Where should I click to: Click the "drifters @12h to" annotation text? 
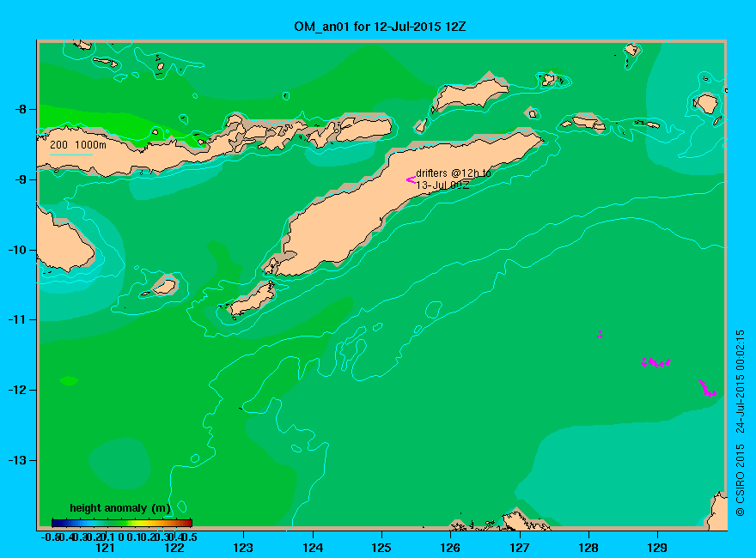tap(454, 173)
